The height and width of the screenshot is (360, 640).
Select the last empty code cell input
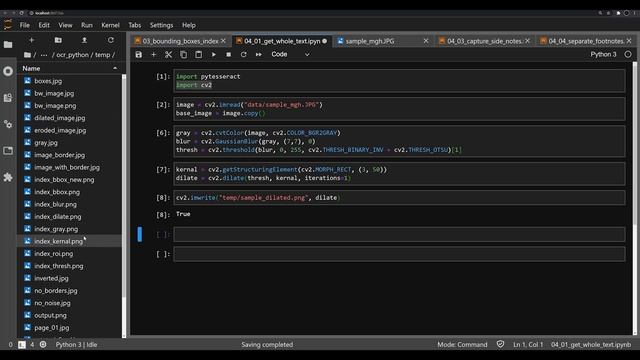[399, 254]
